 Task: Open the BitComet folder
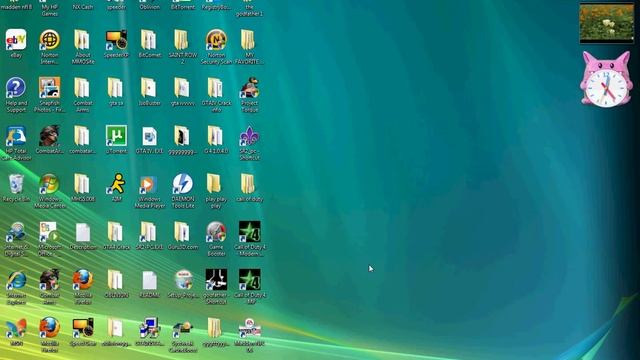149,40
